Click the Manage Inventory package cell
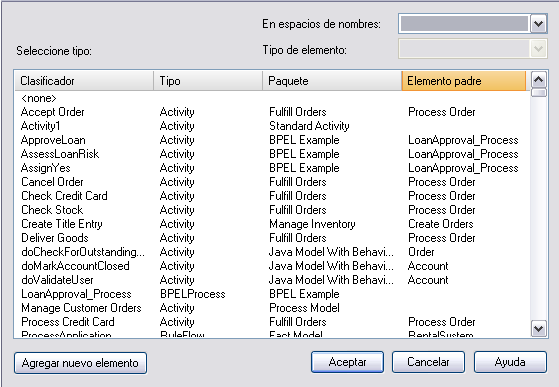The image size is (559, 387). pyautogui.click(x=312, y=224)
